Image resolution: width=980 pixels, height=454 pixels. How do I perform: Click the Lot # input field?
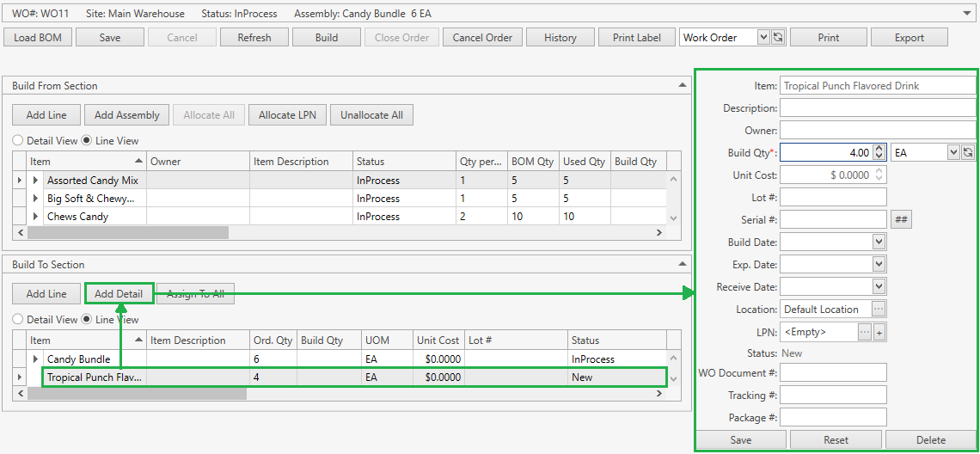pos(832,198)
